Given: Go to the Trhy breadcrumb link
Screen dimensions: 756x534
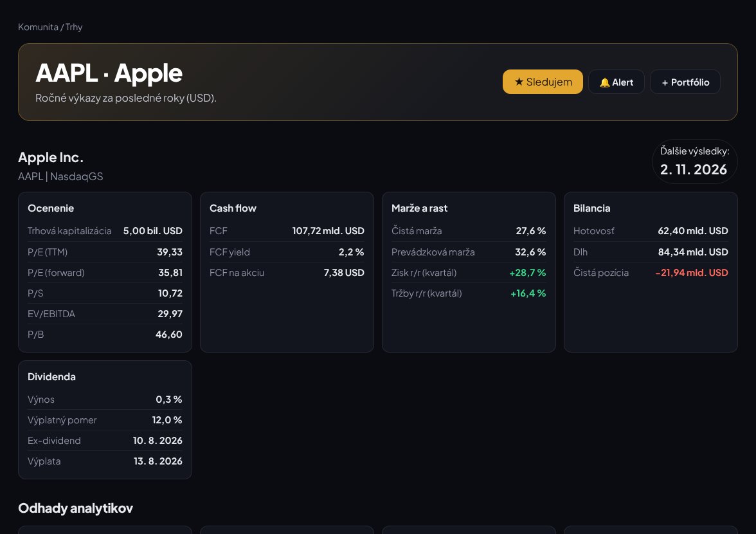Looking at the screenshot, I should (x=74, y=27).
